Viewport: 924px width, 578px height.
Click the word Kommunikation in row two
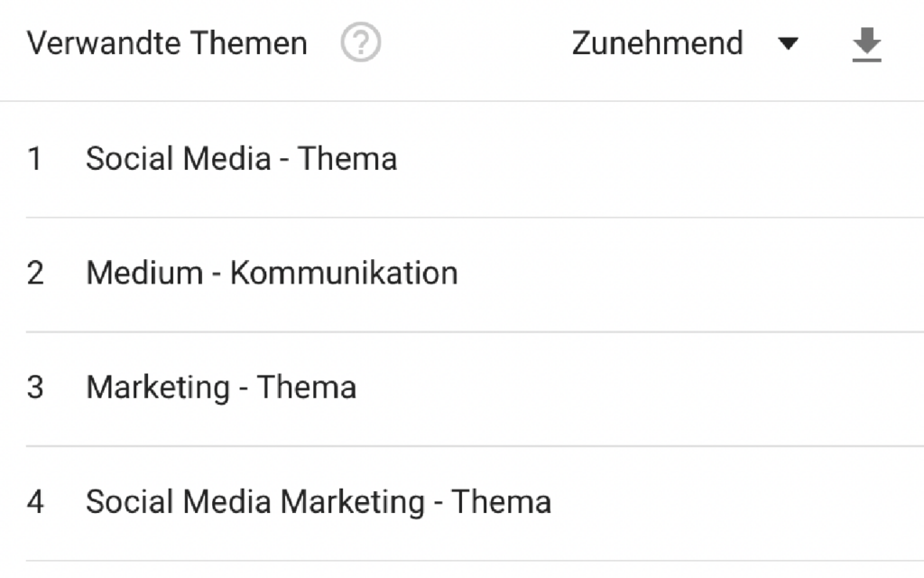[344, 273]
